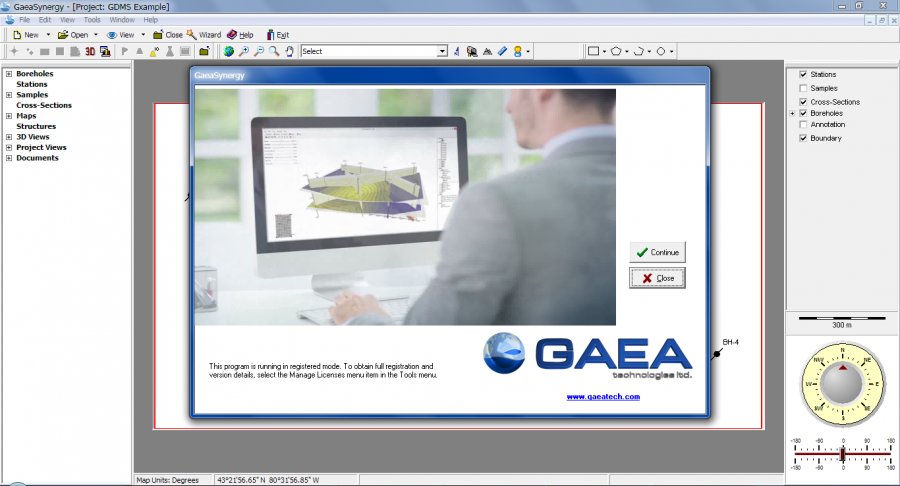This screenshot has width=900, height=486.
Task: Click the rotation slider handle below compass
Action: click(843, 454)
